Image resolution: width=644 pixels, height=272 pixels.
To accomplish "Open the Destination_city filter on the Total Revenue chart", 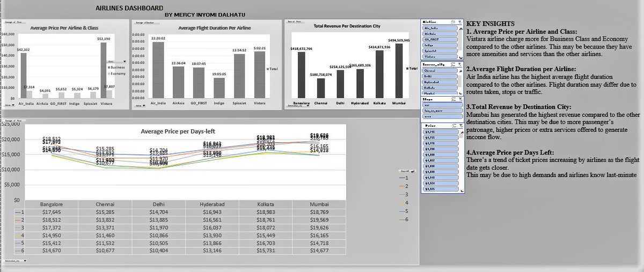I will (298, 105).
